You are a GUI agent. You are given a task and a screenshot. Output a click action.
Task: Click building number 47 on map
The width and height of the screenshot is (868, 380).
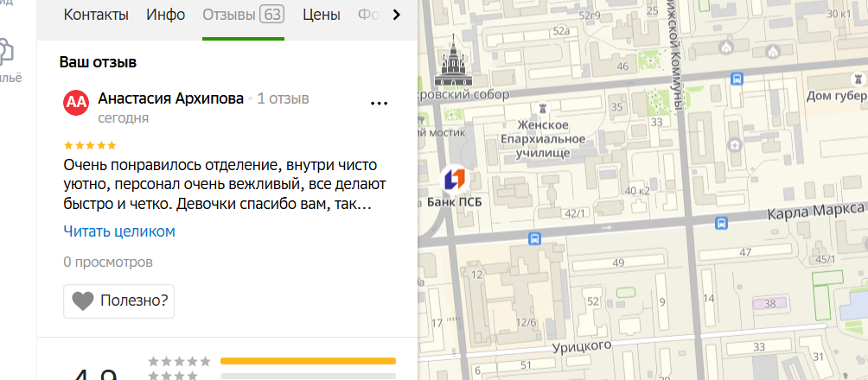pos(745,253)
